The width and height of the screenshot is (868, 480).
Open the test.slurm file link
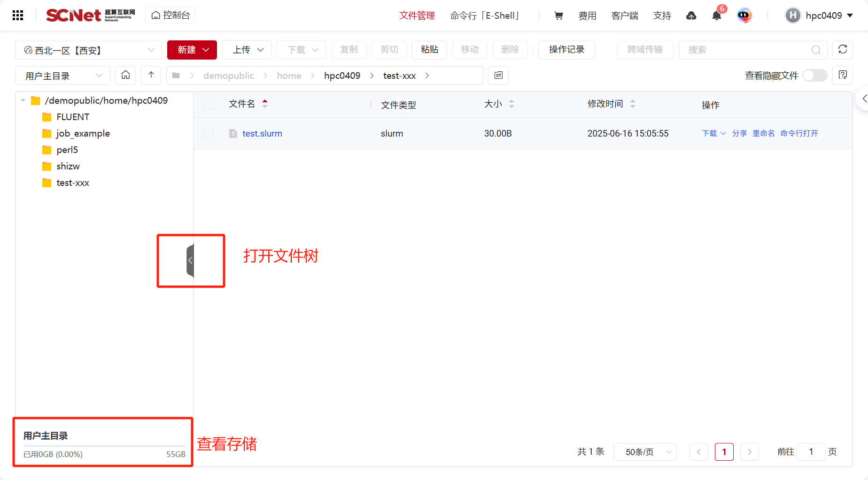(262, 133)
